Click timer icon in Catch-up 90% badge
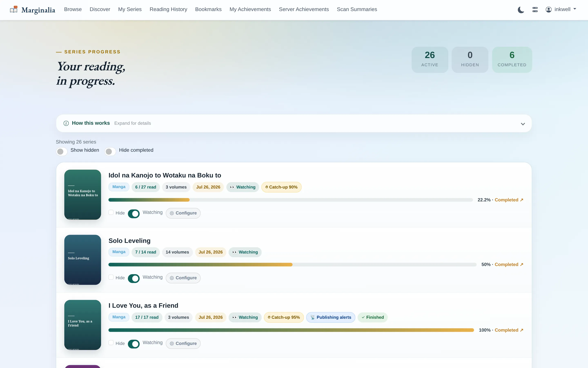The image size is (588, 368). [x=267, y=187]
